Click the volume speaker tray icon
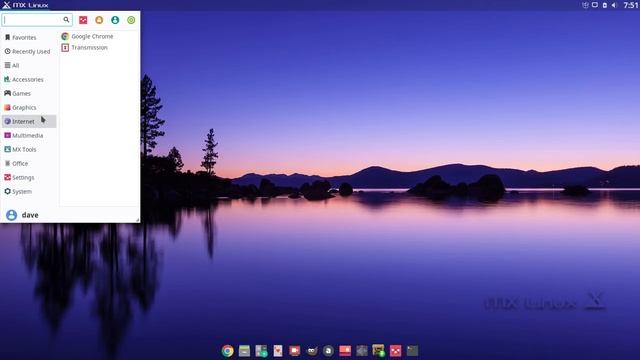 (x=614, y=5)
